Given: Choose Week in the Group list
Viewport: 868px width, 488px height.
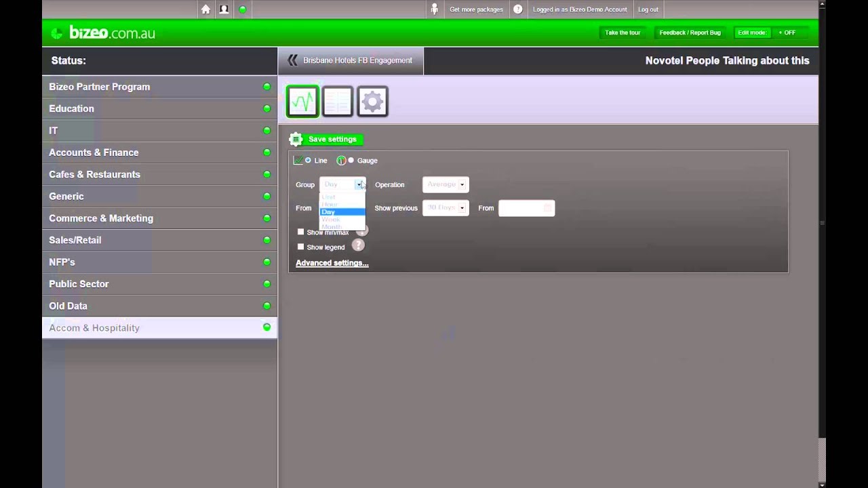Looking at the screenshot, I should pyautogui.click(x=342, y=220).
